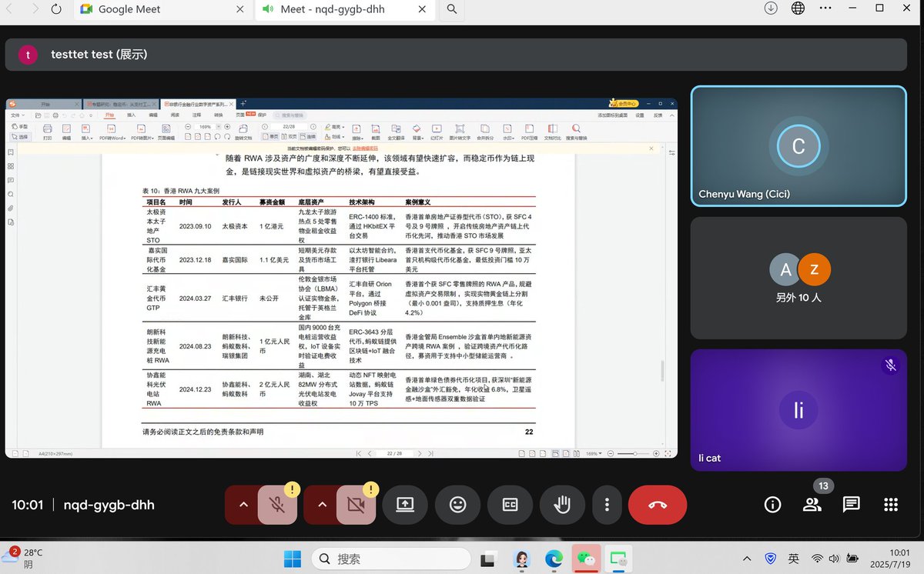Open WeChat from the taskbar
Viewport: 924px width, 574px height.
pos(586,559)
